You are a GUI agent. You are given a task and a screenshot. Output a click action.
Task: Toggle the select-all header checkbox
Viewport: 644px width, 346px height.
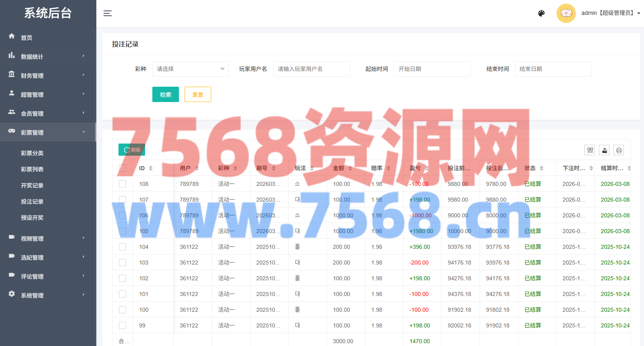[x=123, y=168]
